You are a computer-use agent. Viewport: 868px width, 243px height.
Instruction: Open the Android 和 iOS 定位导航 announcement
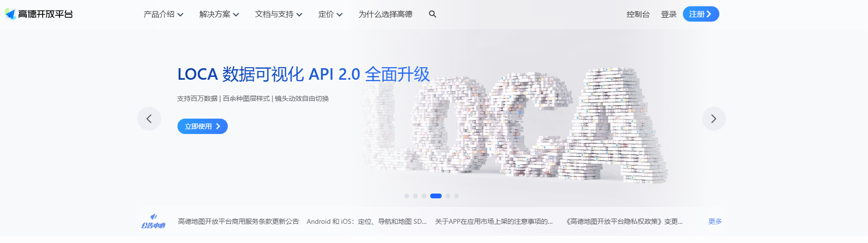pyautogui.click(x=366, y=221)
